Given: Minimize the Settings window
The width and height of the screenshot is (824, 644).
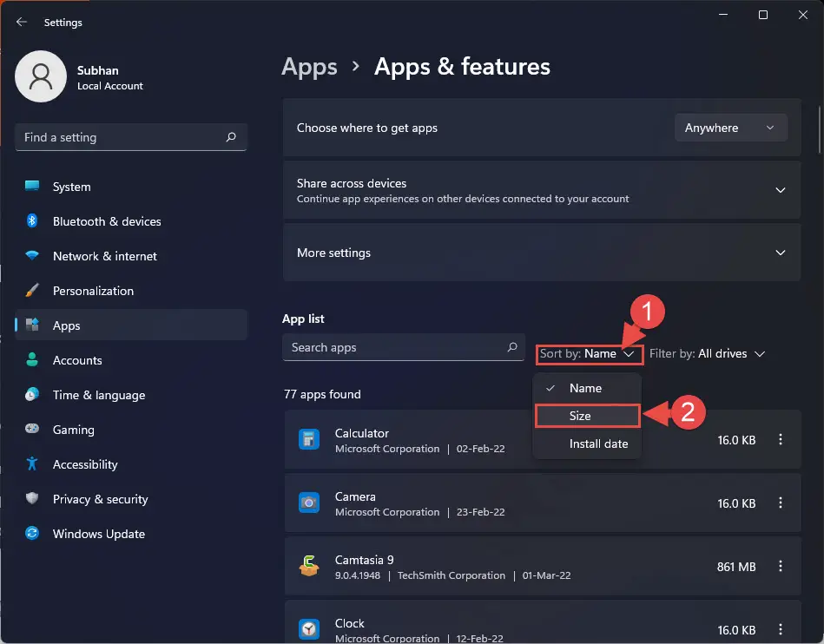Looking at the screenshot, I should 723,15.
